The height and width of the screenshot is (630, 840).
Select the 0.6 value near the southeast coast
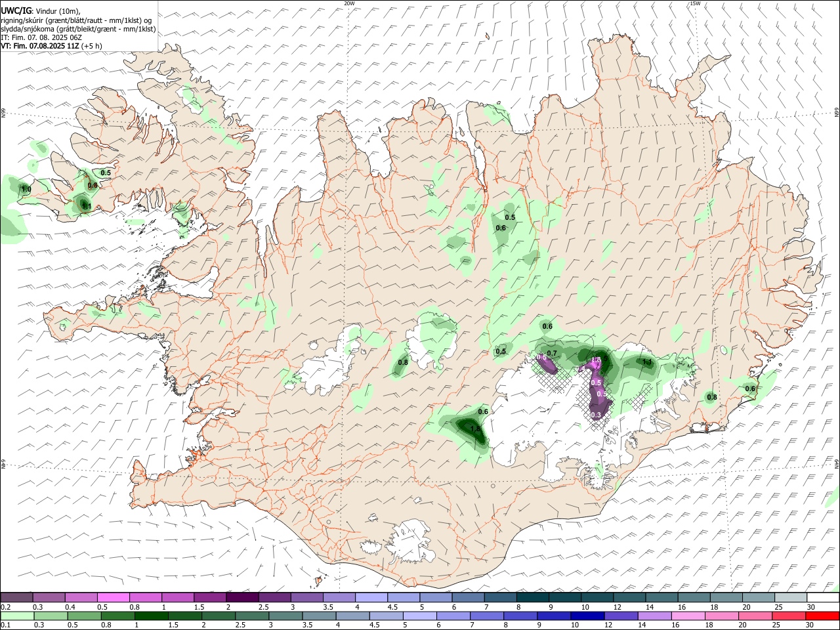tap(750, 388)
